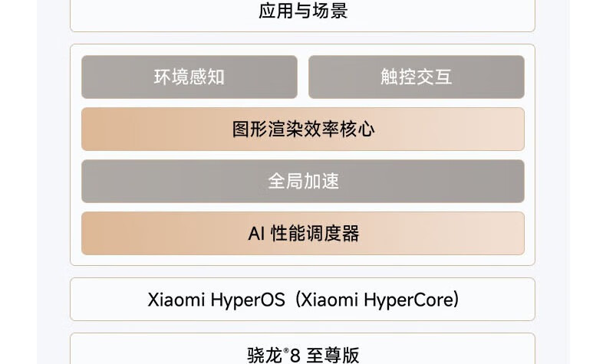Image resolution: width=606 pixels, height=364 pixels.
Task: Click the "AI" letters in the scheduler bar
Action: coord(256,234)
